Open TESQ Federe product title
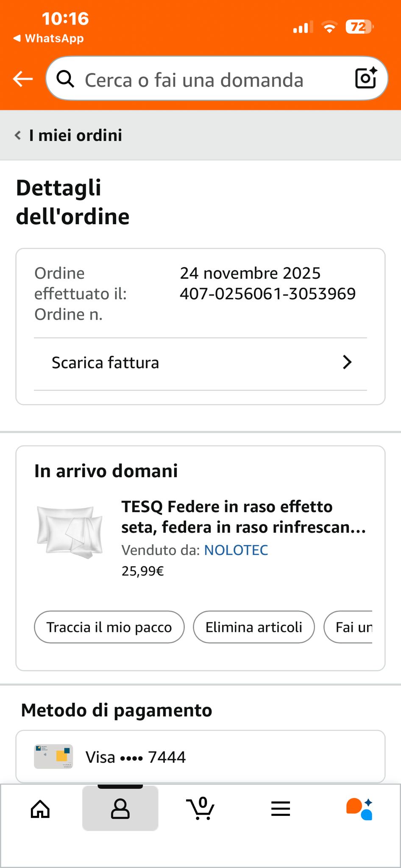Image resolution: width=401 pixels, height=868 pixels. click(243, 517)
